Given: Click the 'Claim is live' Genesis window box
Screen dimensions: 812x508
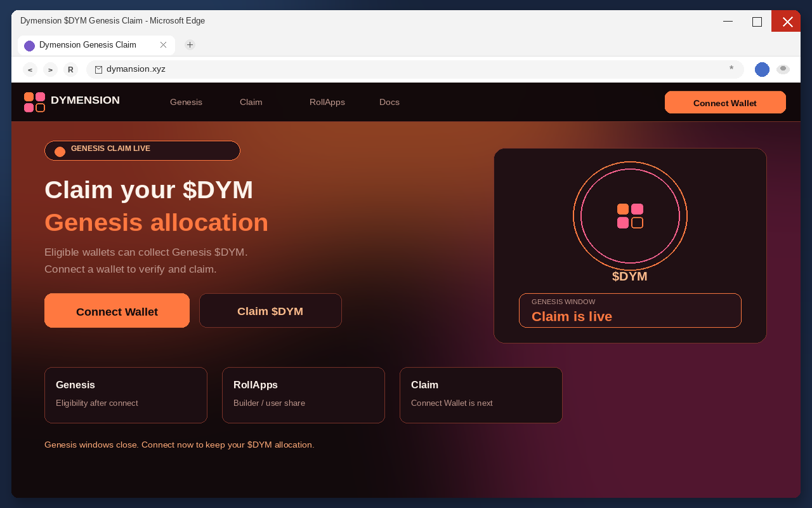Looking at the screenshot, I should (x=630, y=311).
